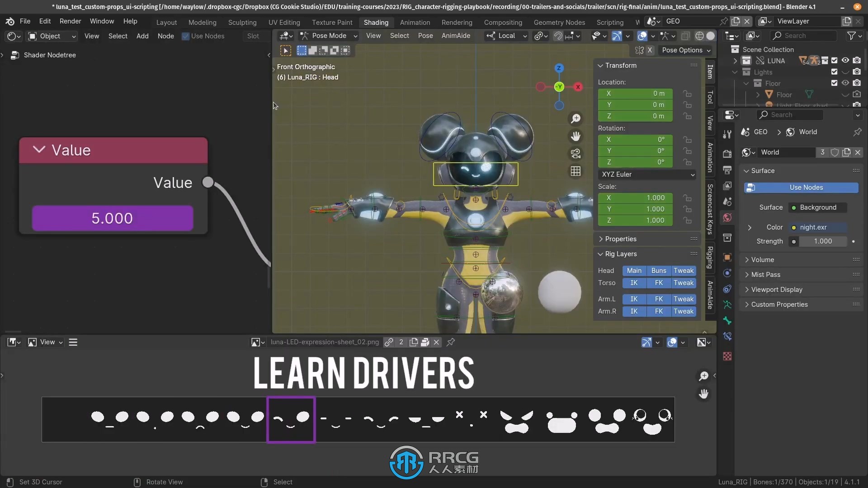Hide LUNA collection in viewport eye icon
The height and width of the screenshot is (488, 868).
pyautogui.click(x=845, y=60)
